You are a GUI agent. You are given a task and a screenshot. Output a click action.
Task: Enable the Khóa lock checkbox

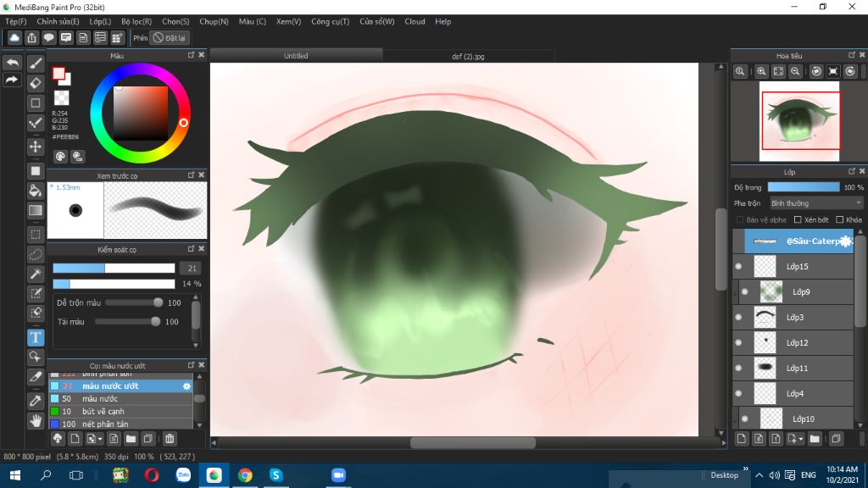click(840, 219)
